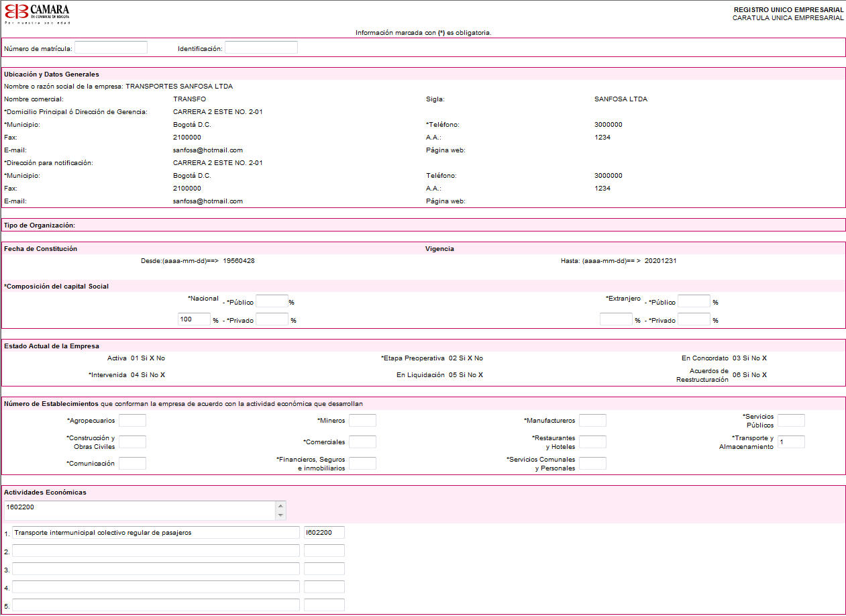Click activity 1 description field
The image size is (846, 616).
tap(156, 533)
